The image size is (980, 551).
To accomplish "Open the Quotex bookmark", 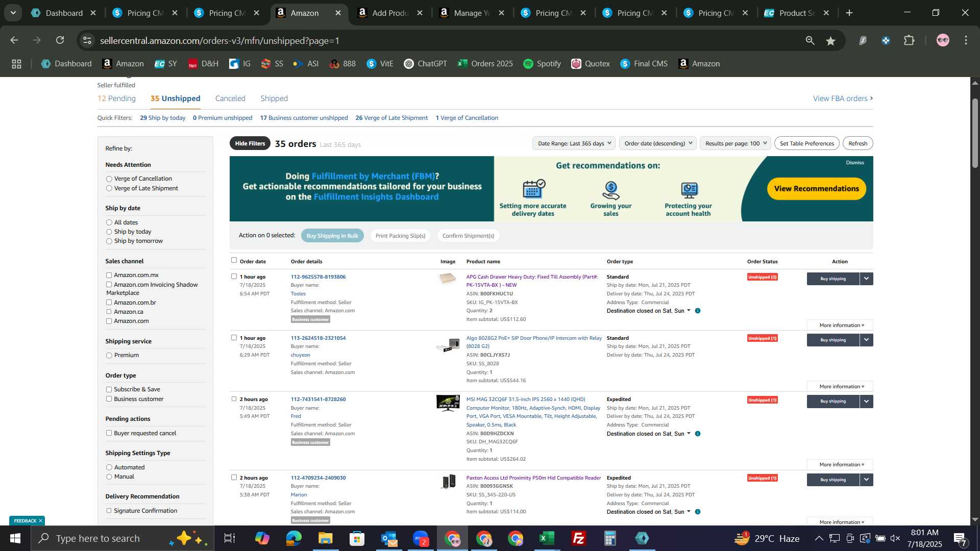I will (x=591, y=64).
